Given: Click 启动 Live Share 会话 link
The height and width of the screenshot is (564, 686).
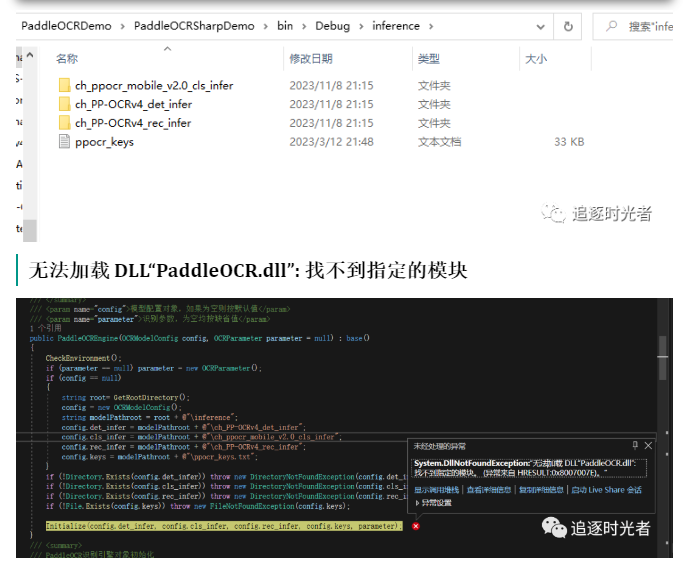Looking at the screenshot, I should (x=606, y=490).
